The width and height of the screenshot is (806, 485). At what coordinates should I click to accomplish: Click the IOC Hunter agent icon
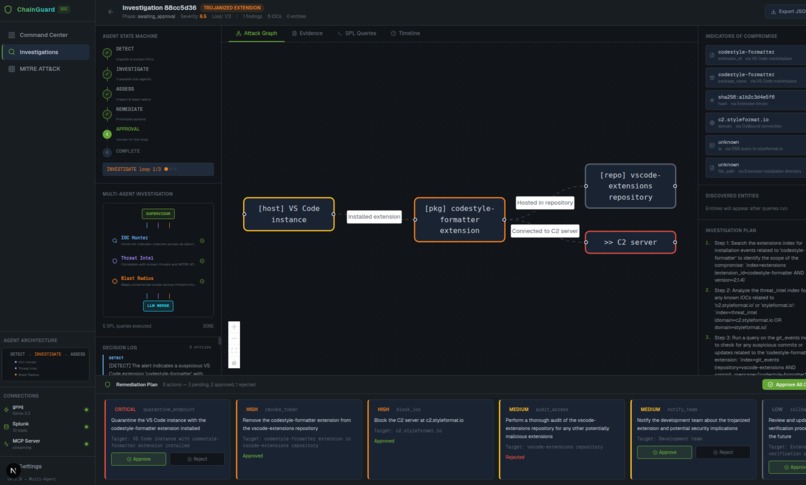(115, 240)
